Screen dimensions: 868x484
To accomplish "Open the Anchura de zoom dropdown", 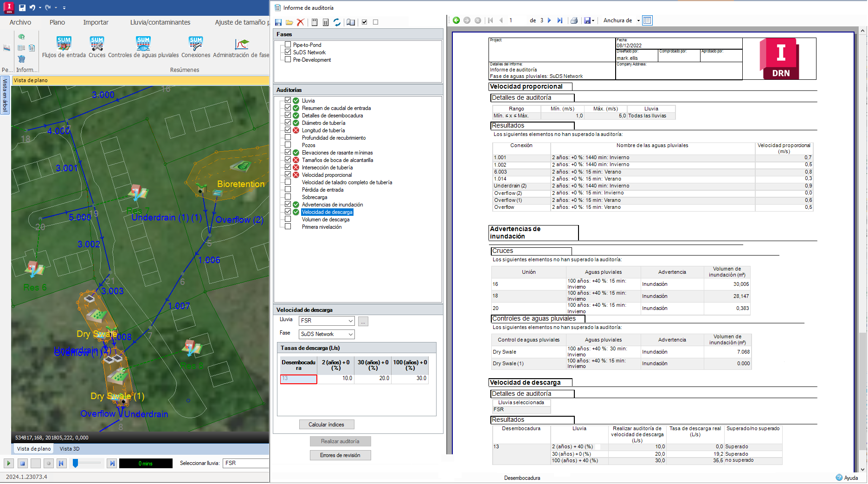I will coord(638,20).
